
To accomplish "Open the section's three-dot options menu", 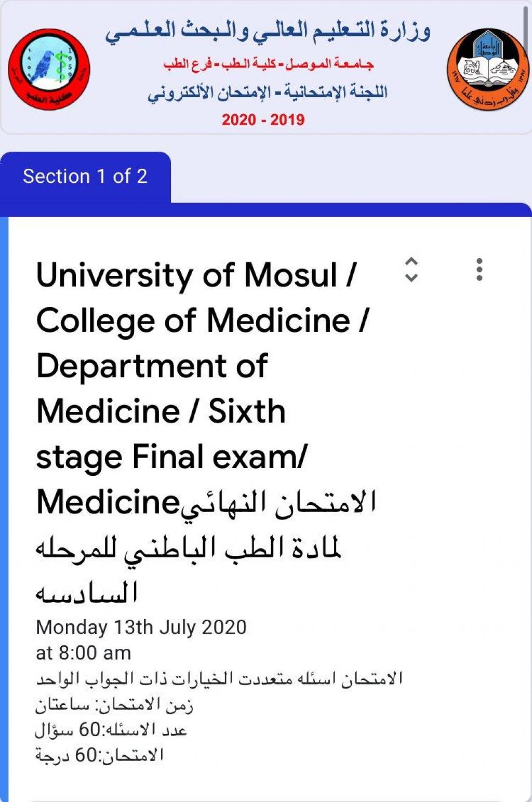I will point(479,270).
